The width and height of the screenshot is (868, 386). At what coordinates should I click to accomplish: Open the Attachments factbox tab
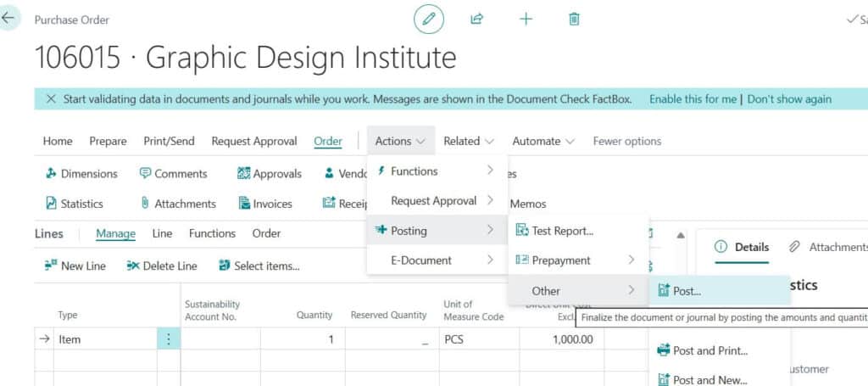pos(827,247)
